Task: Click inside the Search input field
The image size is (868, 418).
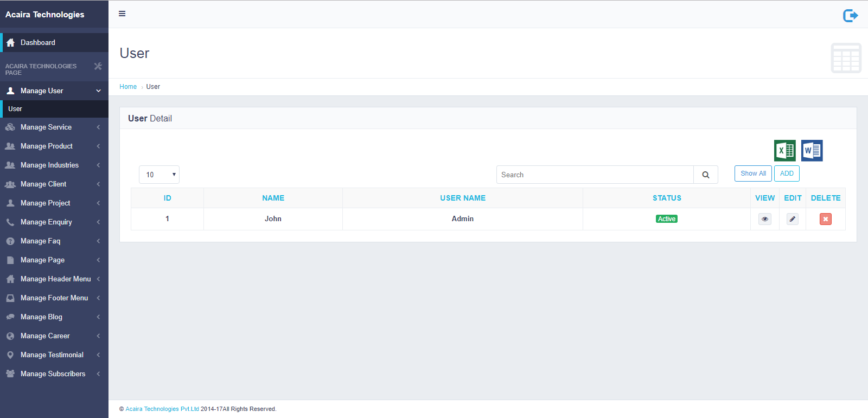Action: click(595, 175)
